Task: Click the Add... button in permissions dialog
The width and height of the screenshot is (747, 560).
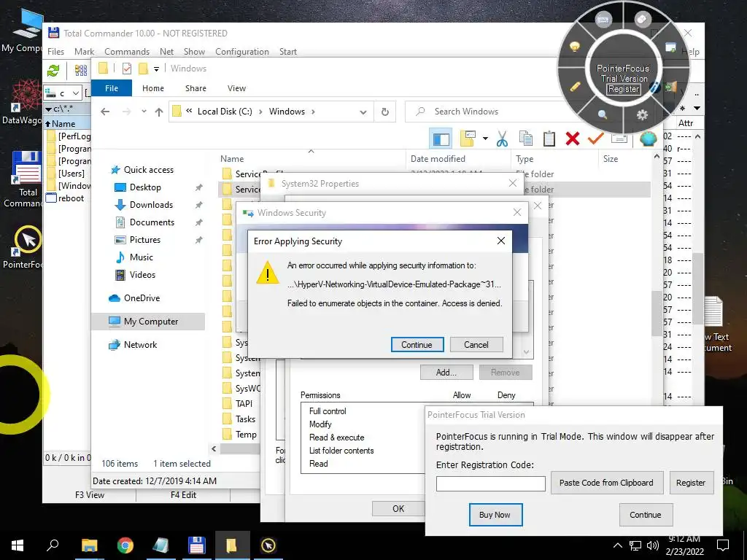Action: 446,373
